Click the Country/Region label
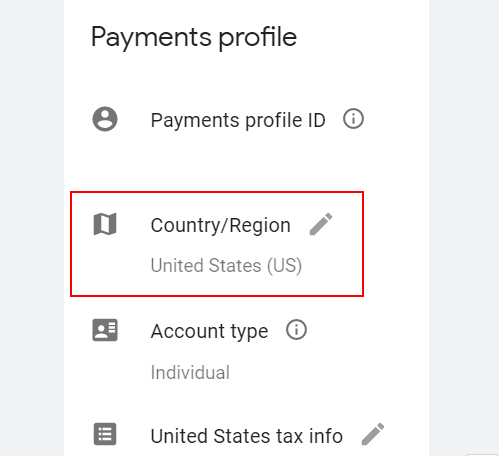This screenshot has height=456, width=499. (x=221, y=226)
